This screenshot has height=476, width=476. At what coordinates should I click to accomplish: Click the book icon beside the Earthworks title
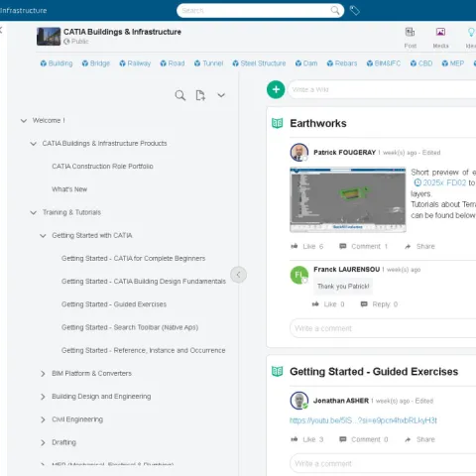click(277, 123)
